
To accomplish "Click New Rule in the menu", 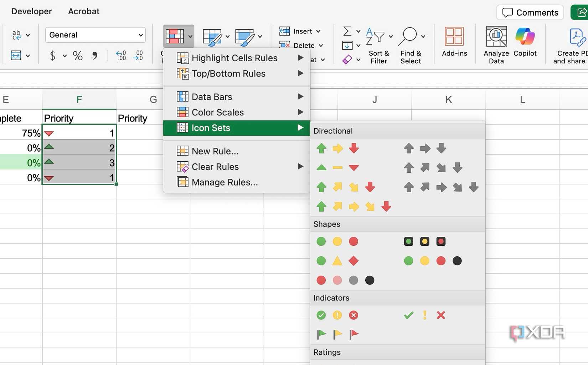I will pyautogui.click(x=214, y=151).
